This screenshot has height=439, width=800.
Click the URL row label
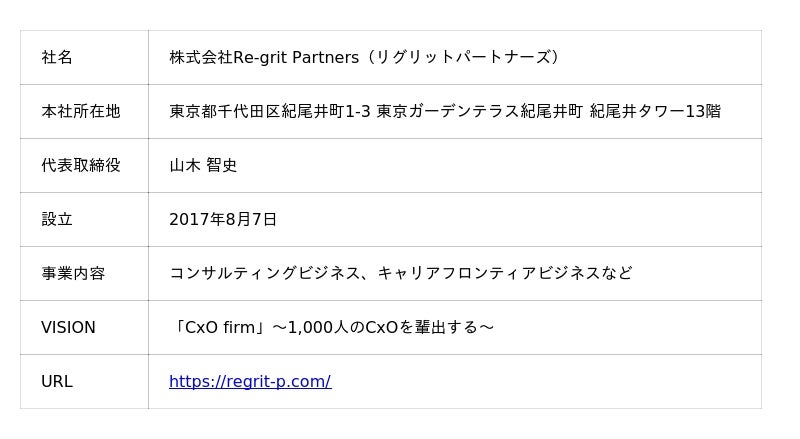point(57,381)
